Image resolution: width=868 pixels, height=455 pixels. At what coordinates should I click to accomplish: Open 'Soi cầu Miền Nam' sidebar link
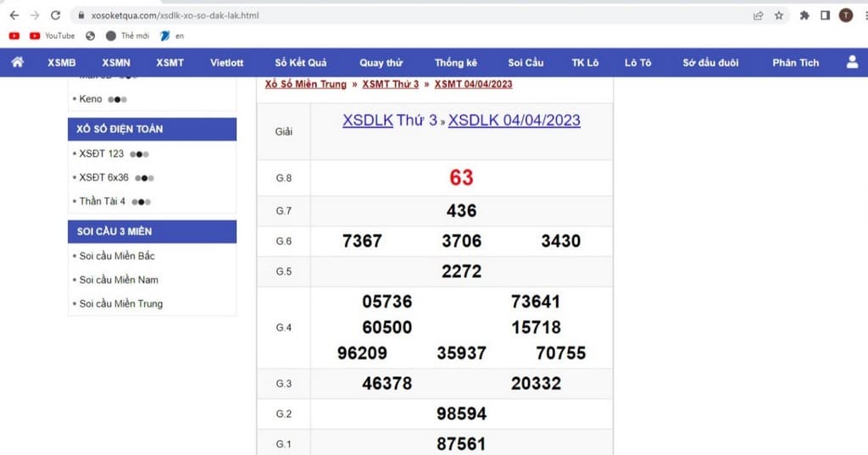119,280
